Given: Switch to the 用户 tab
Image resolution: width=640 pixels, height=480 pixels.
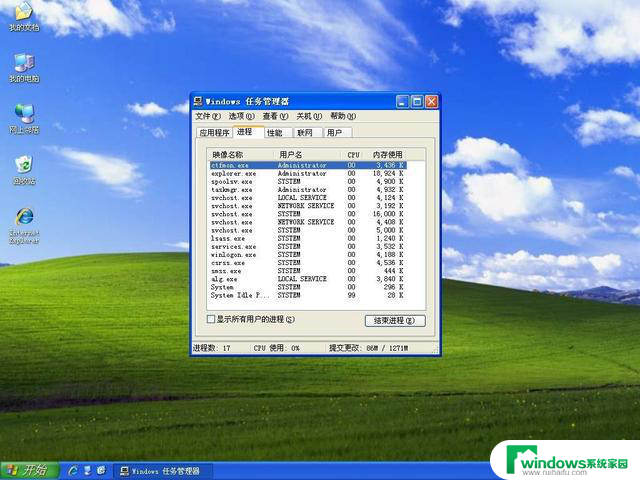Looking at the screenshot, I should point(337,133).
